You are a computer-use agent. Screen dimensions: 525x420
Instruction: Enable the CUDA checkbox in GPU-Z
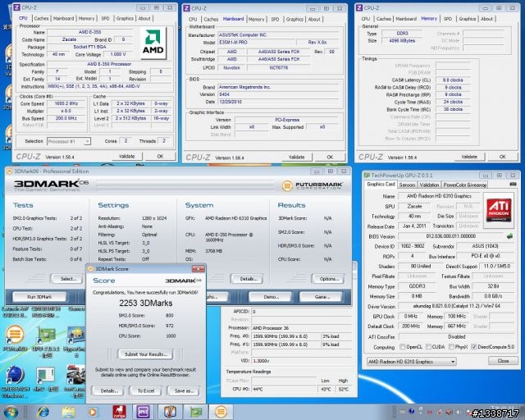pos(428,347)
